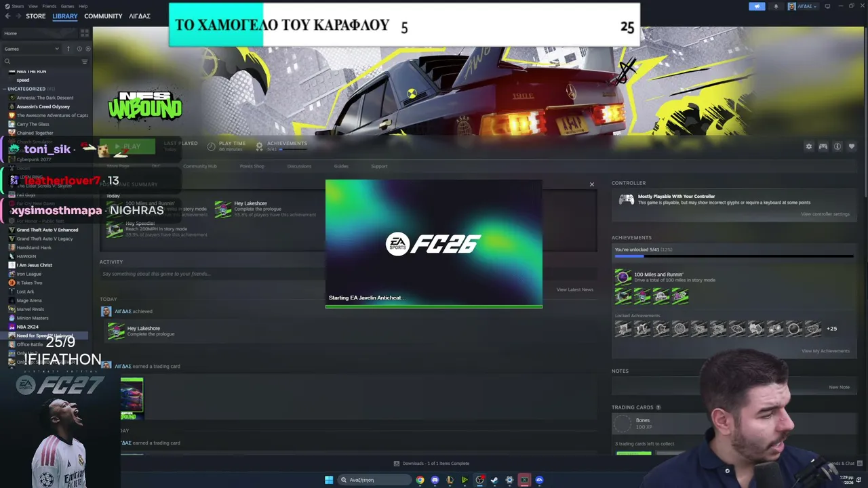
Task: Open Google Chrome from the taskbar
Action: tap(420, 481)
